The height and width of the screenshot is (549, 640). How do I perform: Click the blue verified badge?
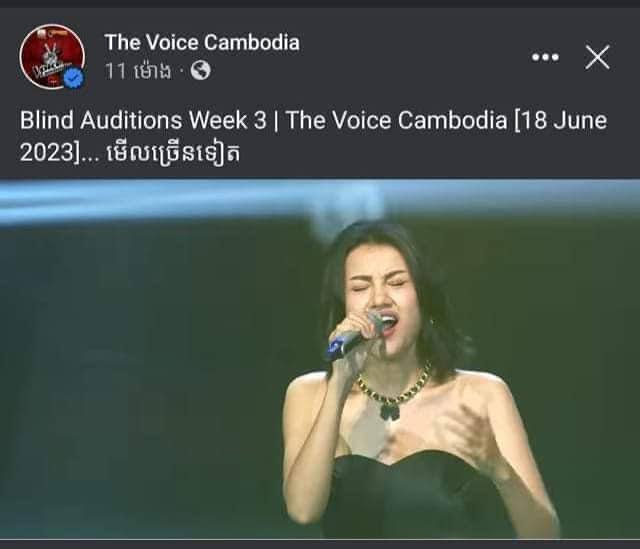74,78
